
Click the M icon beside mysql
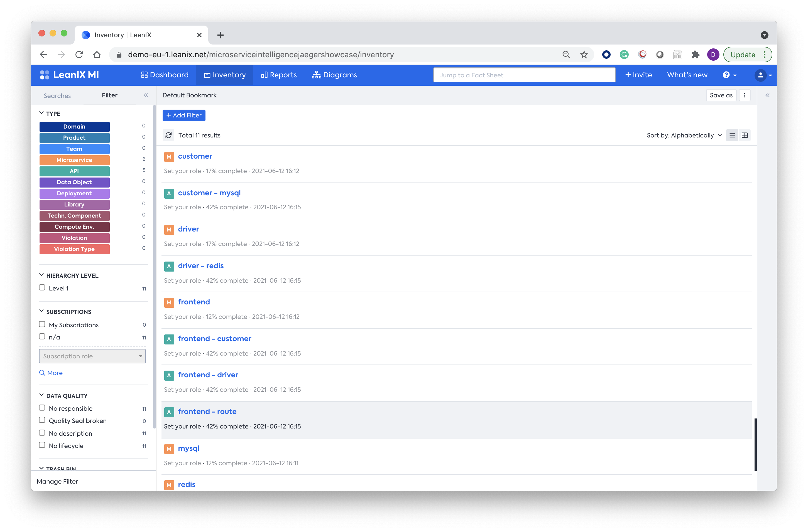click(x=169, y=449)
